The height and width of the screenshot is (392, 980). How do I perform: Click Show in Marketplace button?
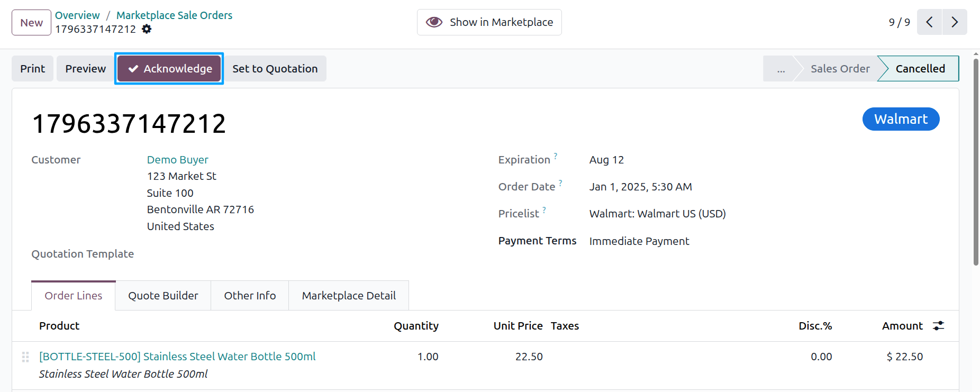[489, 22]
